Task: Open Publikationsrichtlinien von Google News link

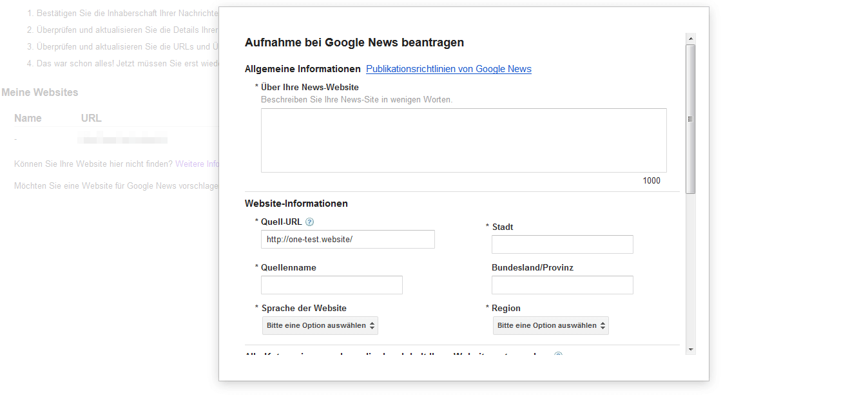Action: 448,69
